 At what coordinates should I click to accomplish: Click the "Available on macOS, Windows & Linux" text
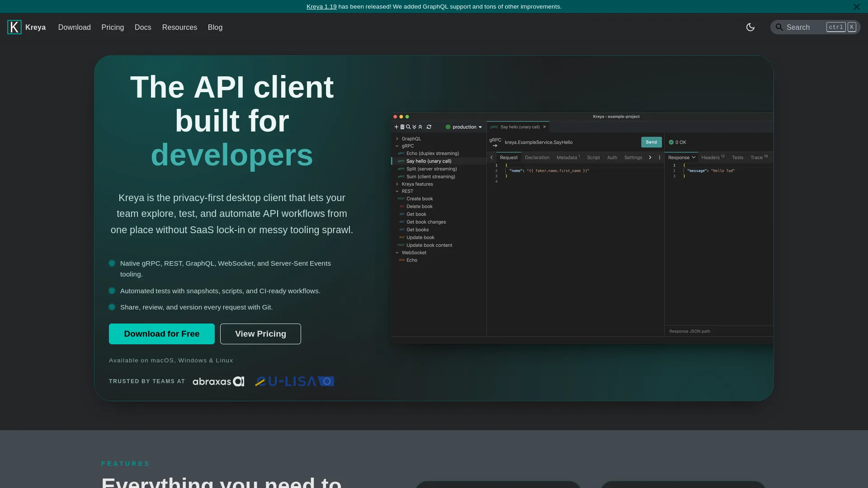[171, 361]
